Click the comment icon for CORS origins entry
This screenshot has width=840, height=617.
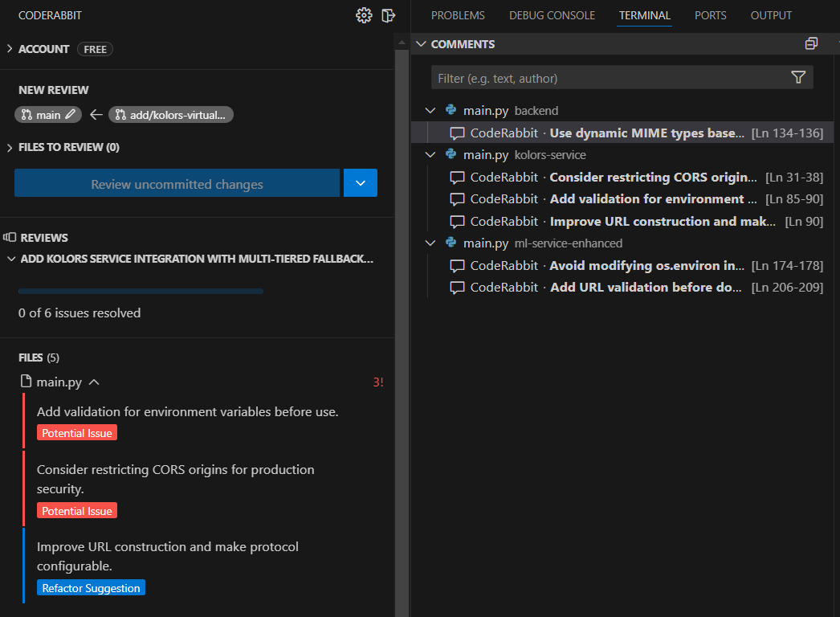[457, 178]
